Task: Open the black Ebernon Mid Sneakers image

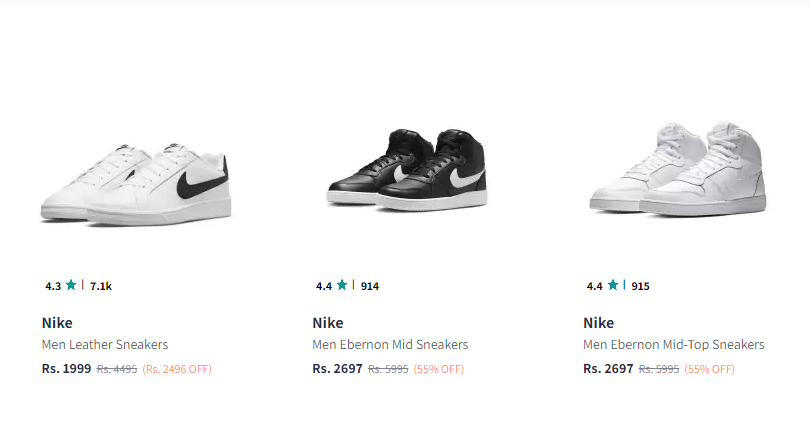Action: (x=407, y=169)
